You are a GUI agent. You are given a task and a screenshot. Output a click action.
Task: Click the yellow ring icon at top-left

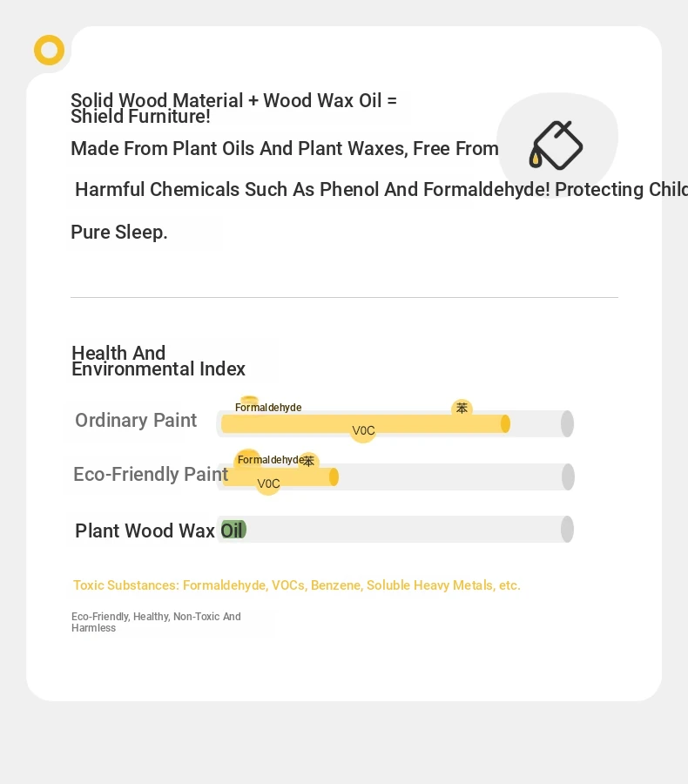click(x=49, y=50)
